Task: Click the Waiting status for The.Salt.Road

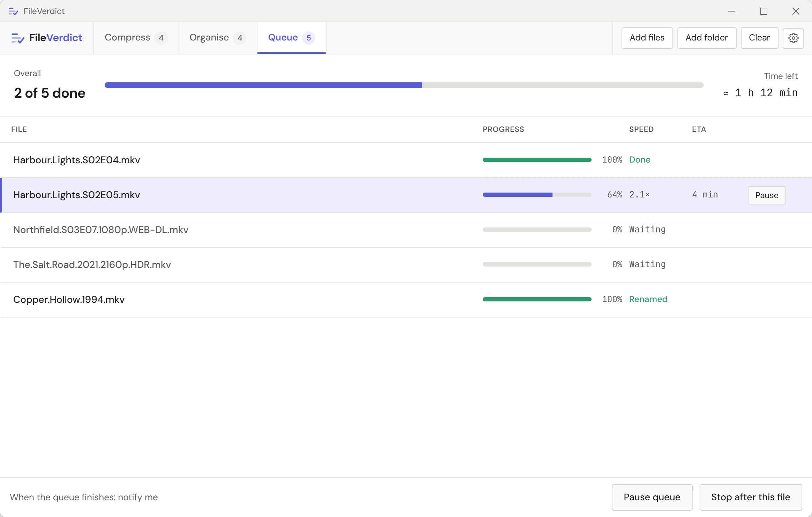Action: (x=647, y=264)
